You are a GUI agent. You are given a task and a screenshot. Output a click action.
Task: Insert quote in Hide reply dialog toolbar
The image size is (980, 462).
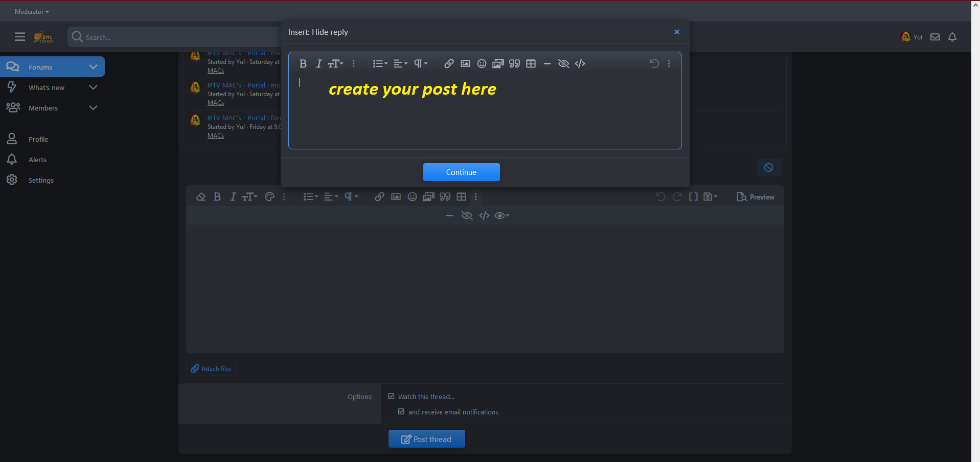[x=514, y=63]
